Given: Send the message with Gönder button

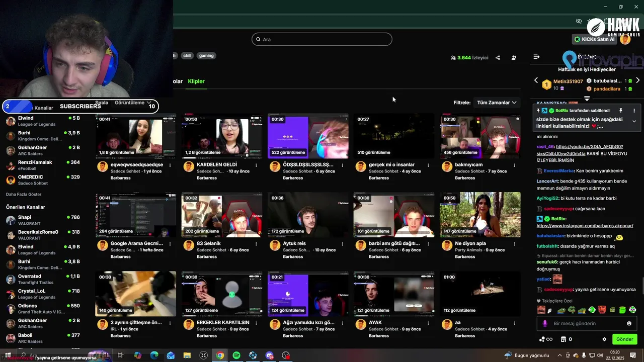Looking at the screenshot, I should click(x=624, y=339).
